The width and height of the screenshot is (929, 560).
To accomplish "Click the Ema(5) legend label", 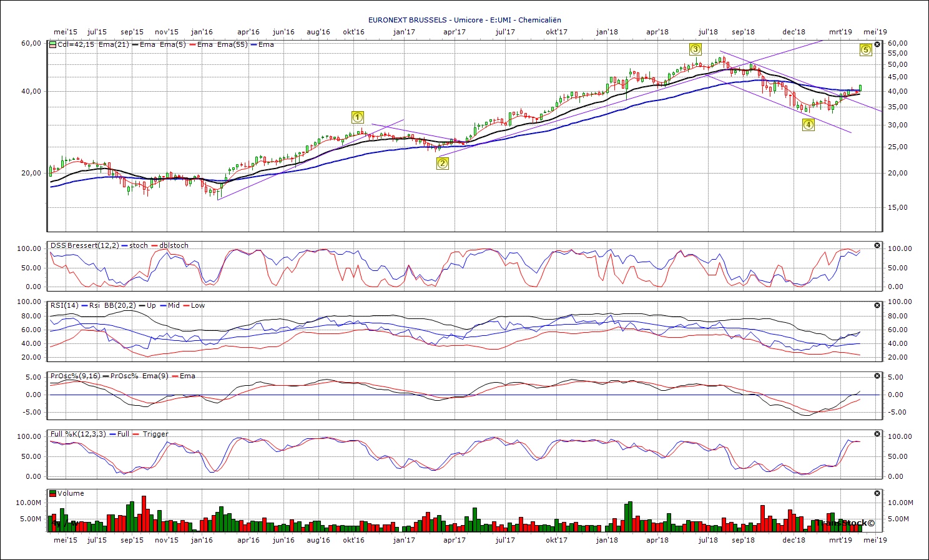I will click(173, 44).
